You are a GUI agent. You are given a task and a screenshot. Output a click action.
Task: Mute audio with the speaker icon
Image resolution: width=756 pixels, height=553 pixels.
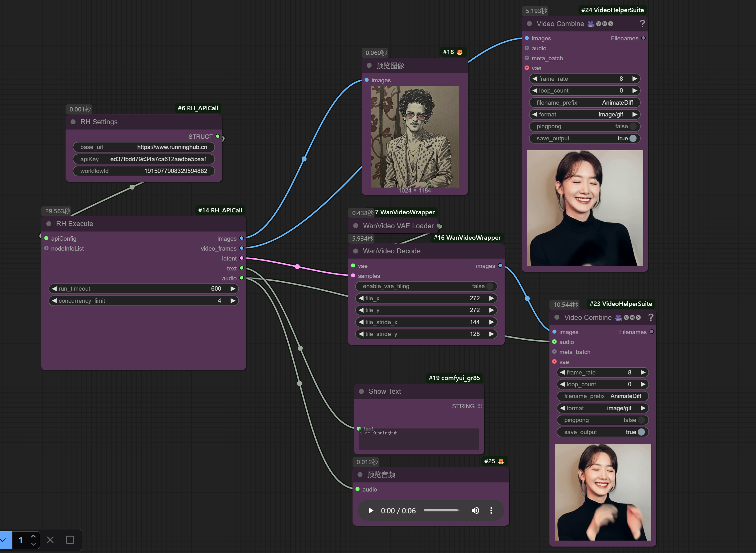[x=475, y=510]
